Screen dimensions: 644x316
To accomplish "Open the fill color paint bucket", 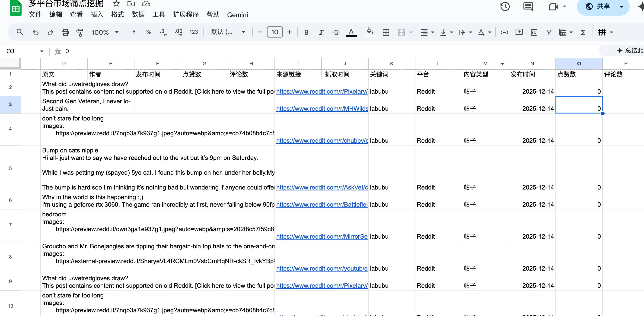I will pos(370,32).
